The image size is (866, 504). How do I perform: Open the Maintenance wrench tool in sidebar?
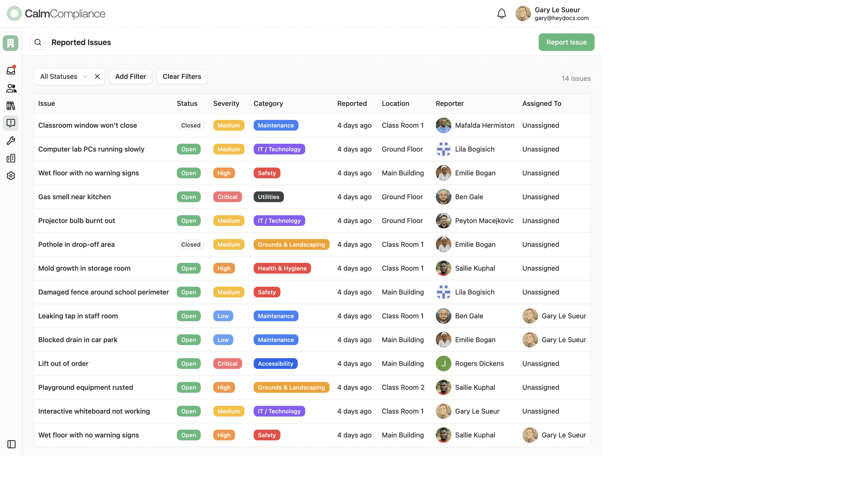tap(11, 141)
